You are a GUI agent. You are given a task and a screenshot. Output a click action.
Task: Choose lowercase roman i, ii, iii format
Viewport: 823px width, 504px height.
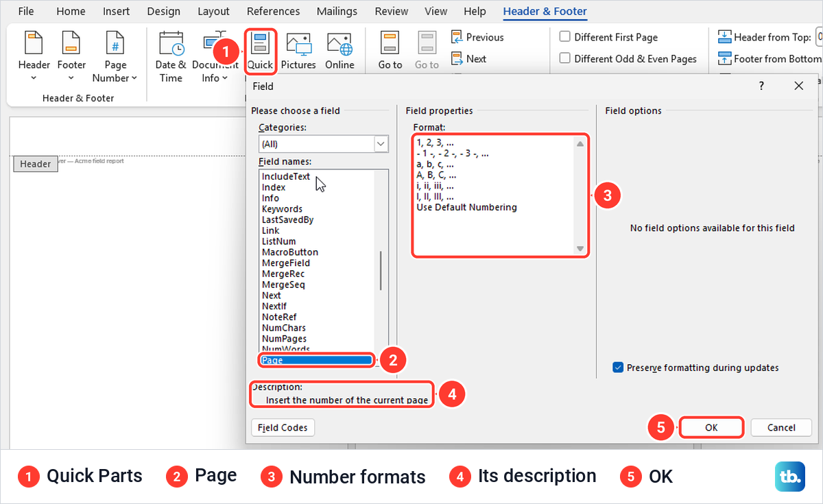(x=435, y=186)
